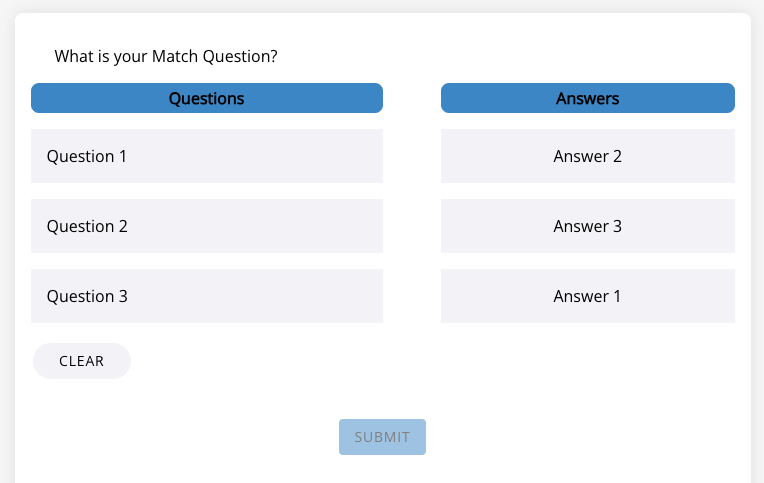Pick the Answer 3 option
Viewport: 764px width, 483px height.
[587, 226]
